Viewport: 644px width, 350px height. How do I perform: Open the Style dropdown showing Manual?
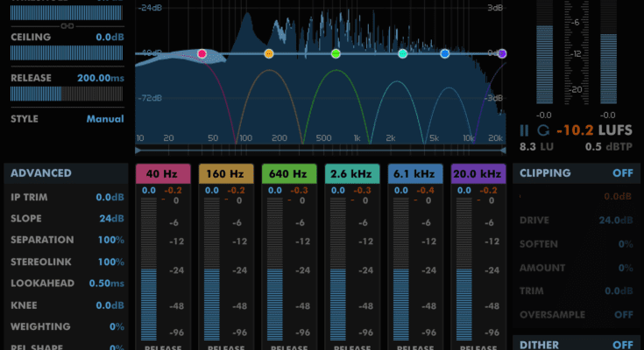(x=104, y=119)
